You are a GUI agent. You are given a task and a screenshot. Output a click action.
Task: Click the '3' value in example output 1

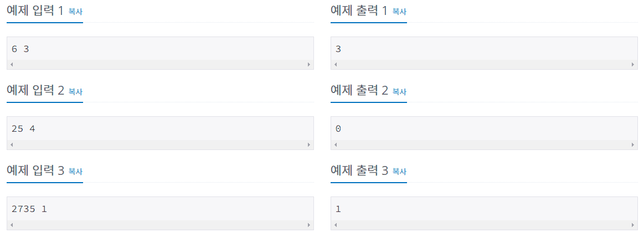338,49
